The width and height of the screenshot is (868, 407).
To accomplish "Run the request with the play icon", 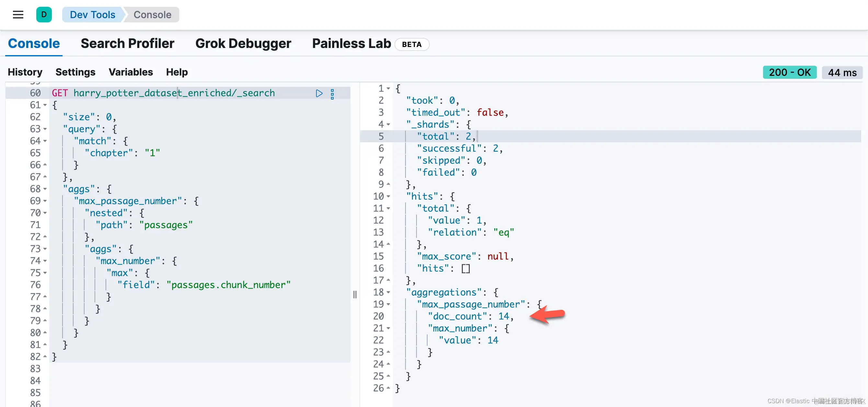I will tap(319, 93).
